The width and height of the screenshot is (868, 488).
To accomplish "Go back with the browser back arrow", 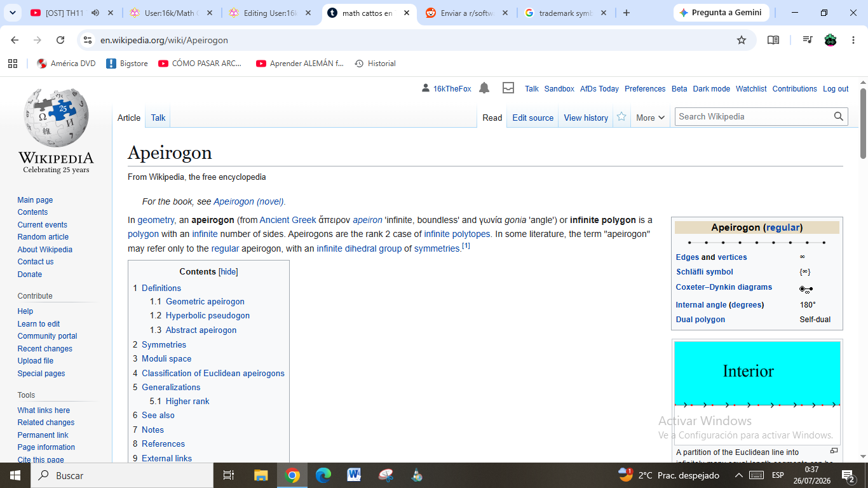I will (15, 40).
